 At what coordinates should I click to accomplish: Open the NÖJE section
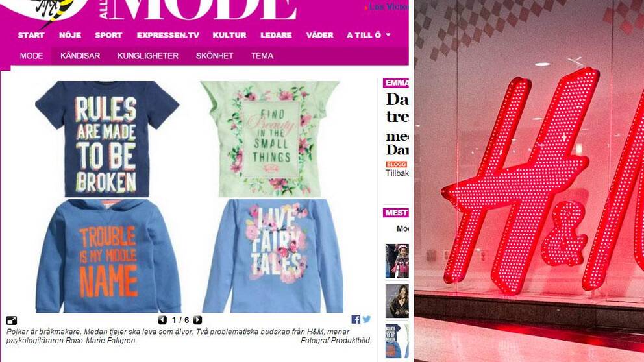point(70,35)
